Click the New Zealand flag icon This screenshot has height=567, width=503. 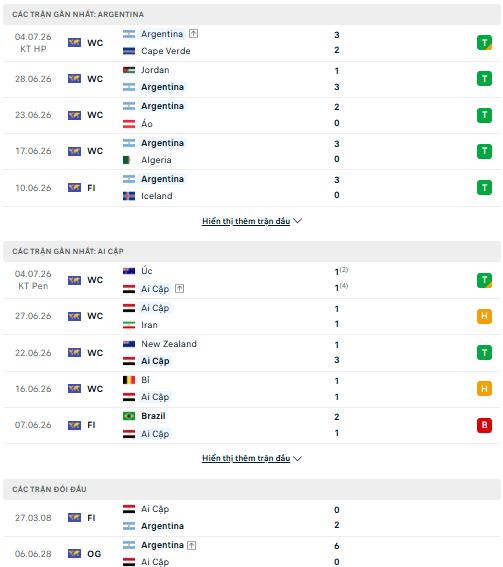(x=129, y=344)
